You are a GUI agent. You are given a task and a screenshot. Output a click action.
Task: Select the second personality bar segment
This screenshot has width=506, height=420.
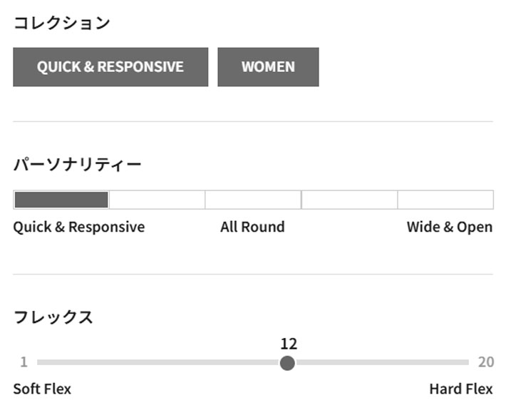(x=157, y=200)
